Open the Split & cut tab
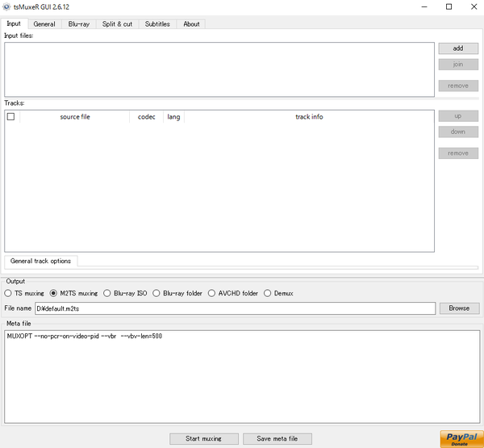The width and height of the screenshot is (484, 448). [117, 24]
